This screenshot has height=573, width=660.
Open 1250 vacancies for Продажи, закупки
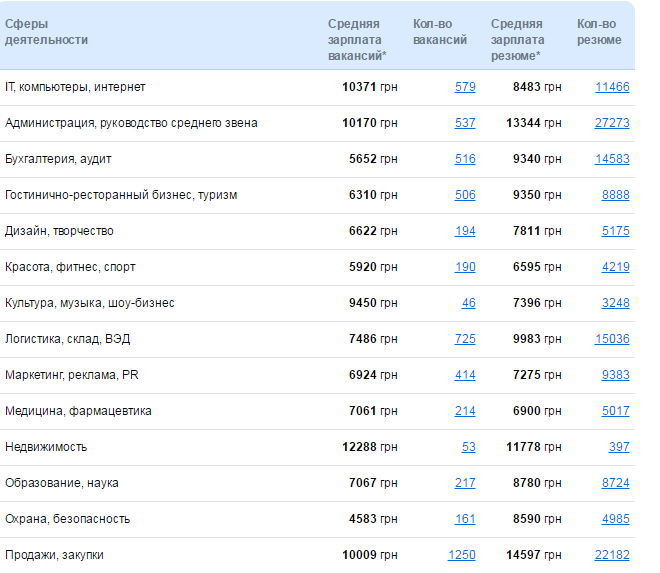[462, 555]
